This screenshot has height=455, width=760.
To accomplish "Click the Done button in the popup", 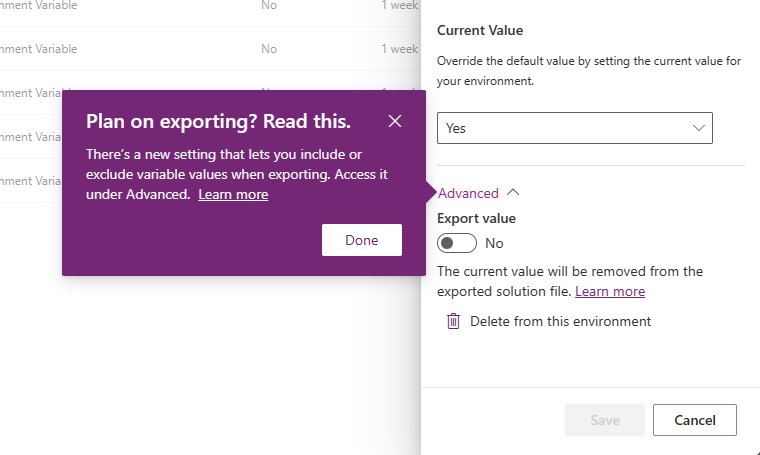I will pos(361,240).
